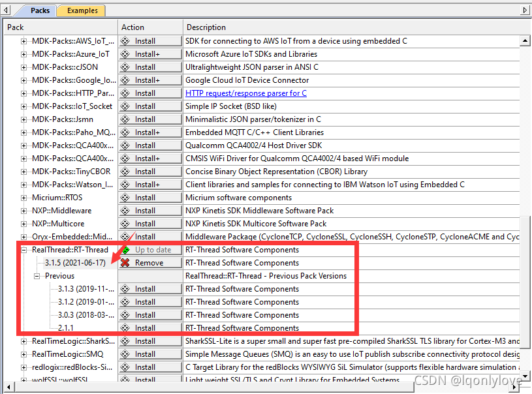The width and height of the screenshot is (532, 394).
Task: Click the diamond icon in CMSIS WiFi Driver row
Action: click(125, 159)
